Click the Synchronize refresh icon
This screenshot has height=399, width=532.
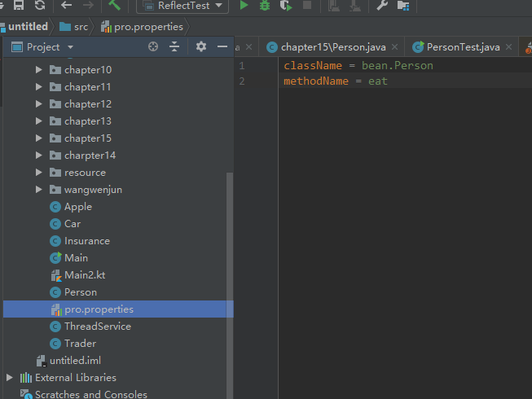[40, 5]
